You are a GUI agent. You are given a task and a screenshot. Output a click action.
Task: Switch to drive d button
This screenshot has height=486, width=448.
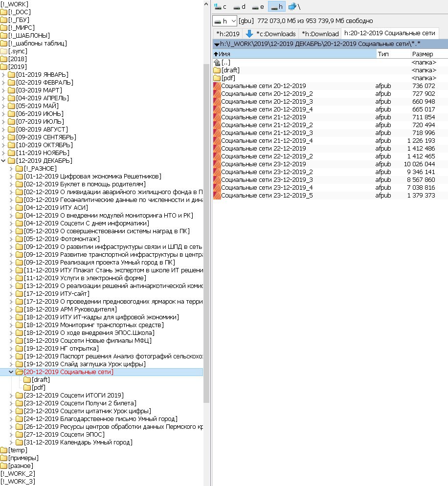(239, 6)
